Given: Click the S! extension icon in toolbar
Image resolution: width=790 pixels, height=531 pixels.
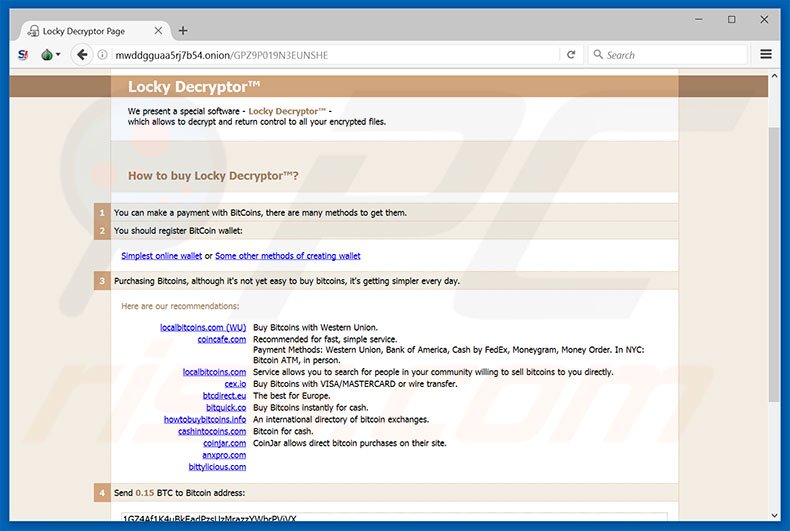Looking at the screenshot, I should (x=23, y=54).
